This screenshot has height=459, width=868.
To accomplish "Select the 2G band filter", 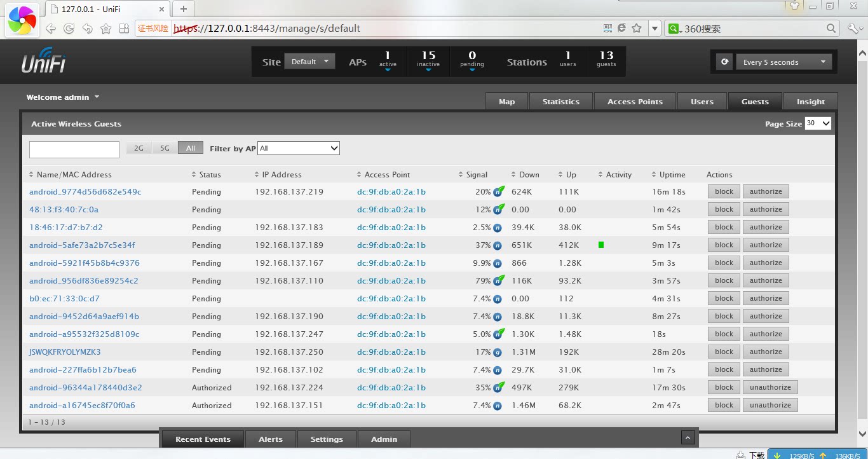I will [x=139, y=148].
